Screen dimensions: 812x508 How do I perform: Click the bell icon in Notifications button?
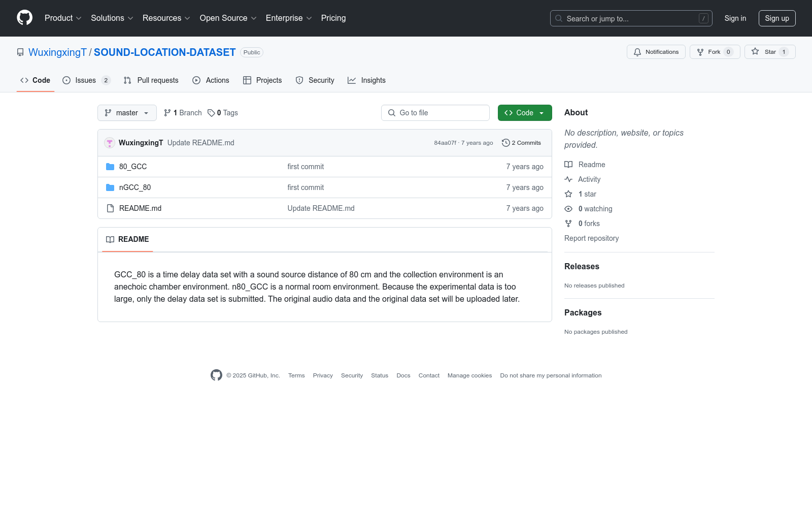[637, 52]
